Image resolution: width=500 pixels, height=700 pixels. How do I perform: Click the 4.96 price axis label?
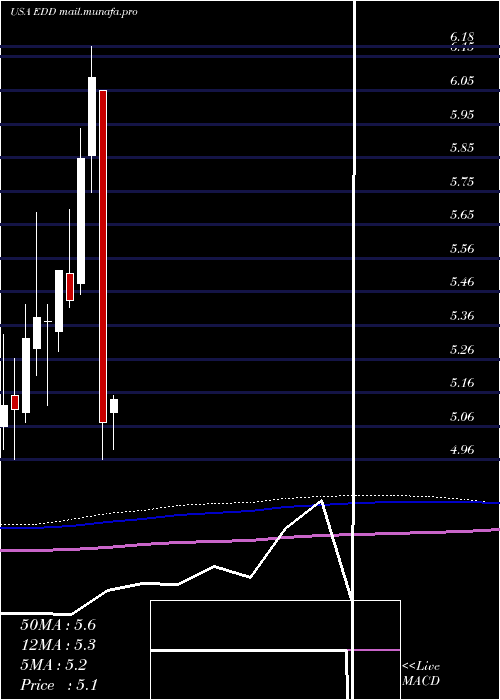(462, 450)
